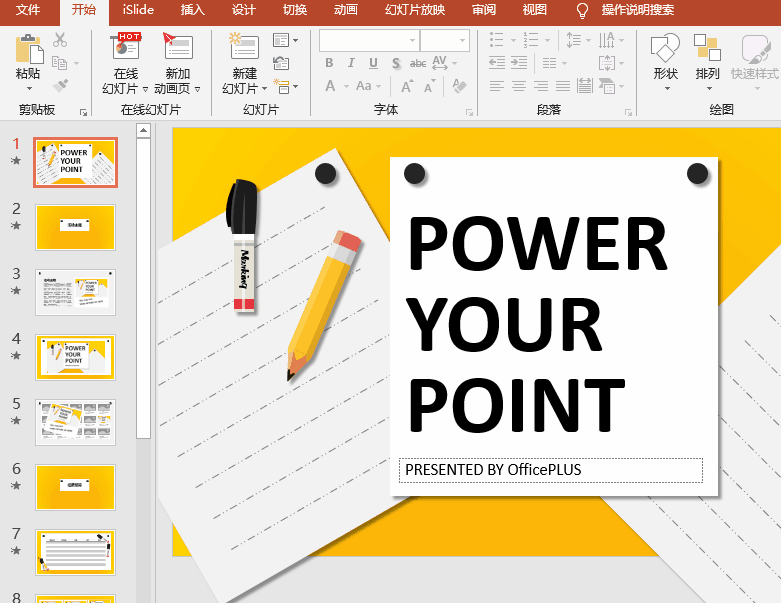Click the Quick Styles button
781x603 pixels.
point(755,62)
